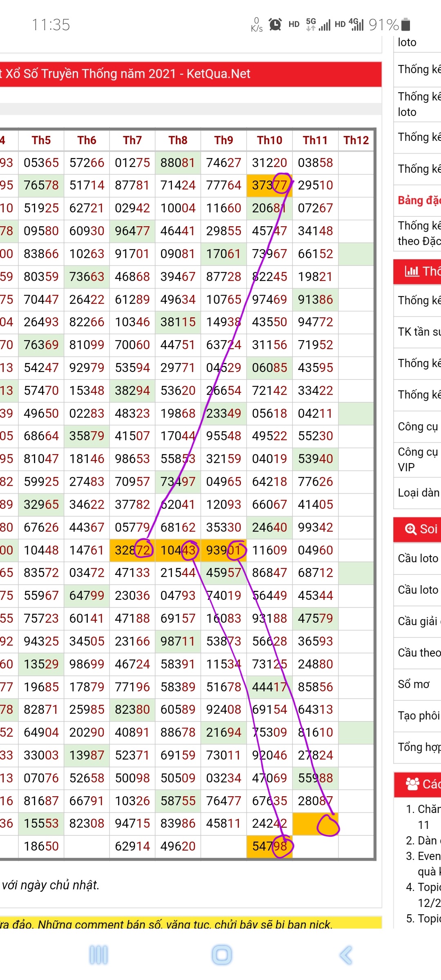Select the Th11 column header

315,140
